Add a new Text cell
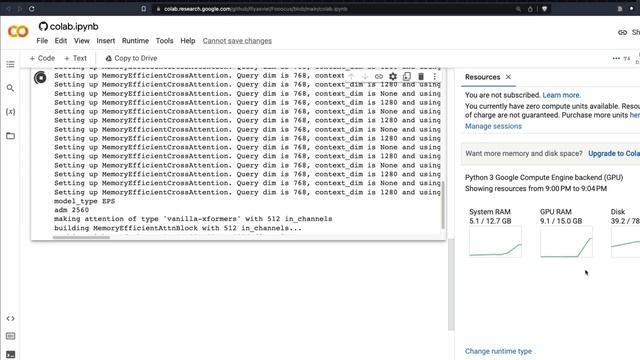Screen dimensions: 640x360 76,58
